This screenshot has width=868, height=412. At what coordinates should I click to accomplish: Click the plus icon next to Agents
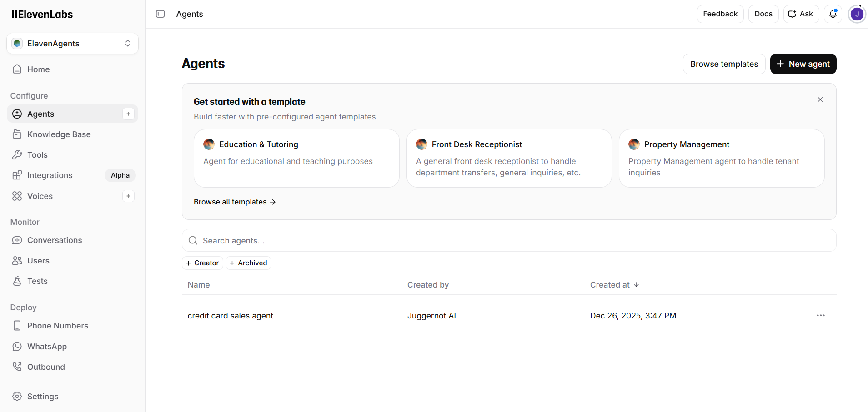pos(128,114)
